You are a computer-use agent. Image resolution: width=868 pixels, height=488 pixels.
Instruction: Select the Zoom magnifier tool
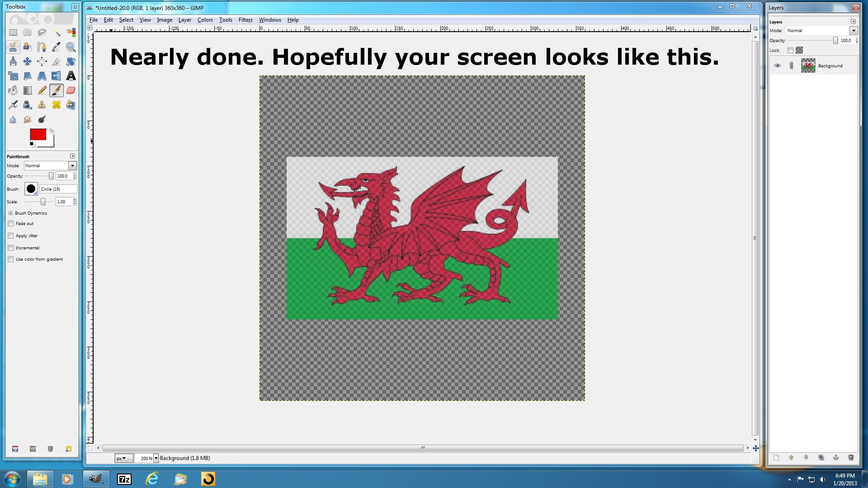(71, 47)
